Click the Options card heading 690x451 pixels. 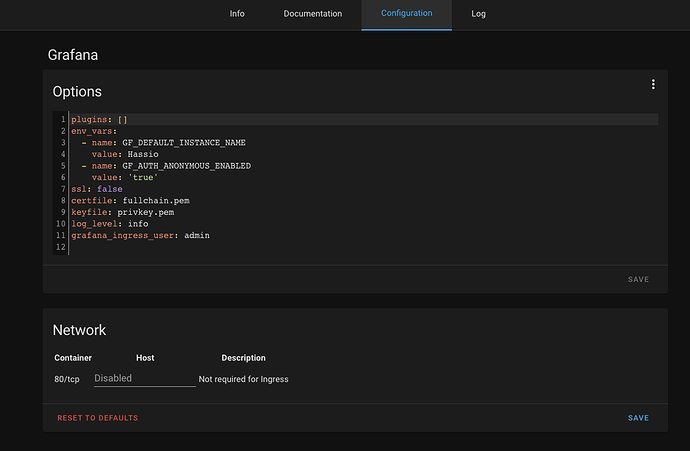[77, 92]
